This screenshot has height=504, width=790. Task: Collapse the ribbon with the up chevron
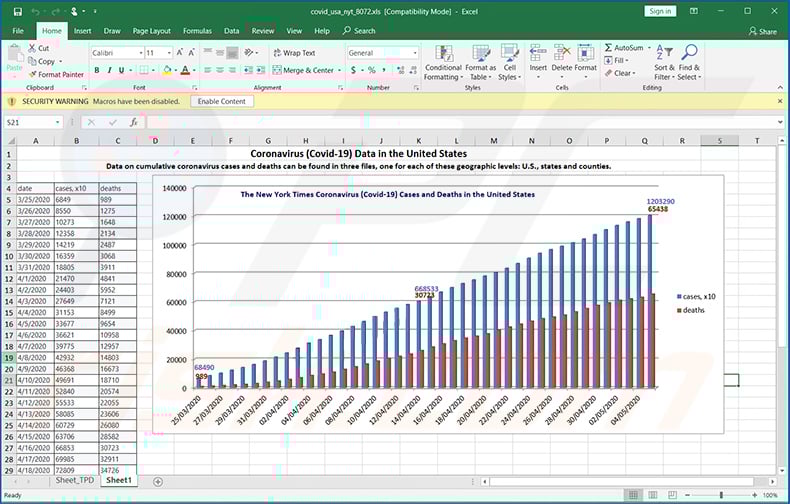(780, 87)
